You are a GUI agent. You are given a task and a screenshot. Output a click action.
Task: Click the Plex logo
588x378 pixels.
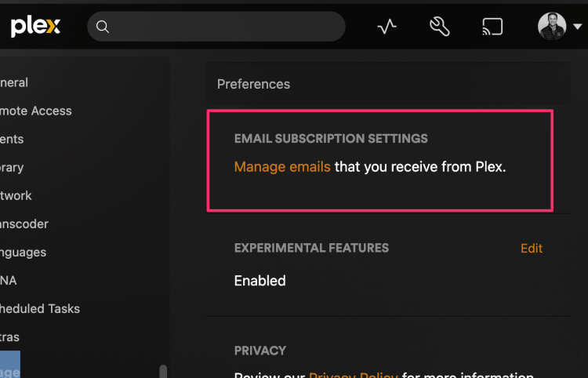[x=35, y=27]
